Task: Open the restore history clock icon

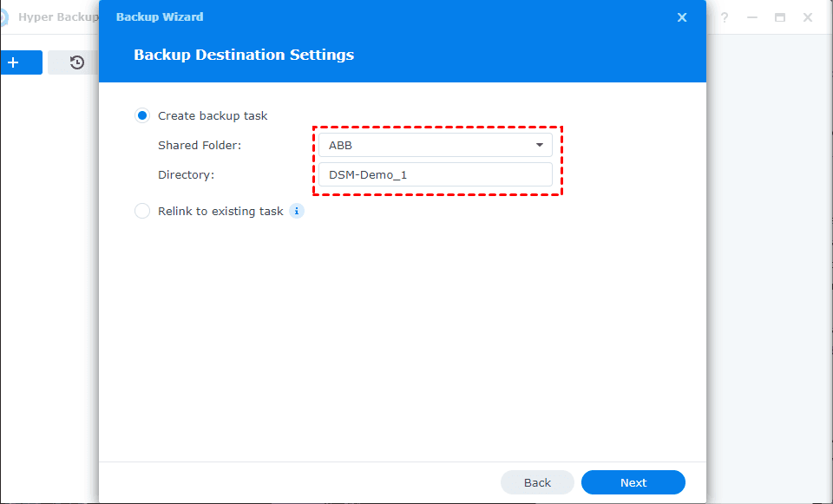Action: [x=77, y=62]
